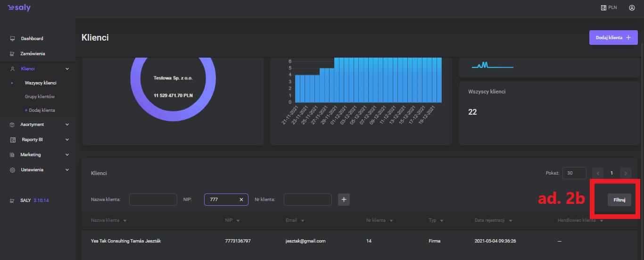The image size is (644, 260).
Task: Add another filter with plus icon
Action: (x=344, y=200)
